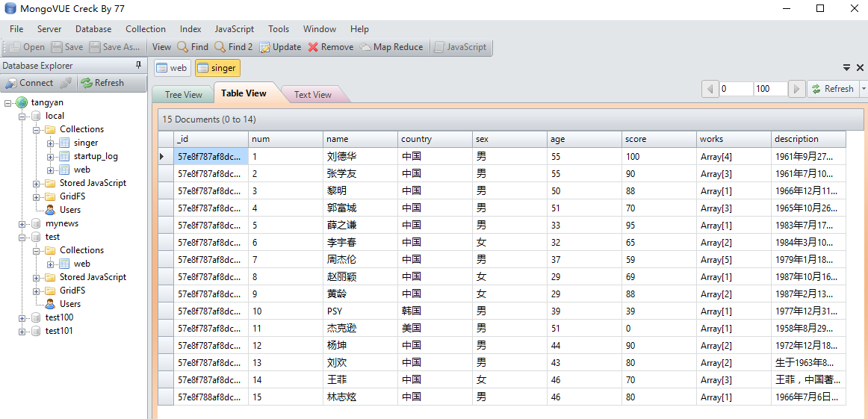Click the Update toolbar button
Screen dimensions: 868x419
pos(280,47)
